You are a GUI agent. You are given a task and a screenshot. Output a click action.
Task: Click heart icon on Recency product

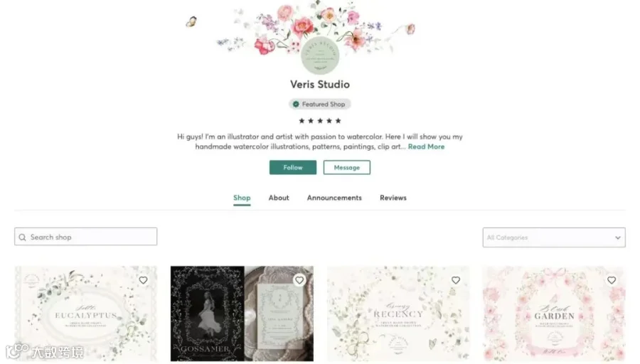(456, 280)
